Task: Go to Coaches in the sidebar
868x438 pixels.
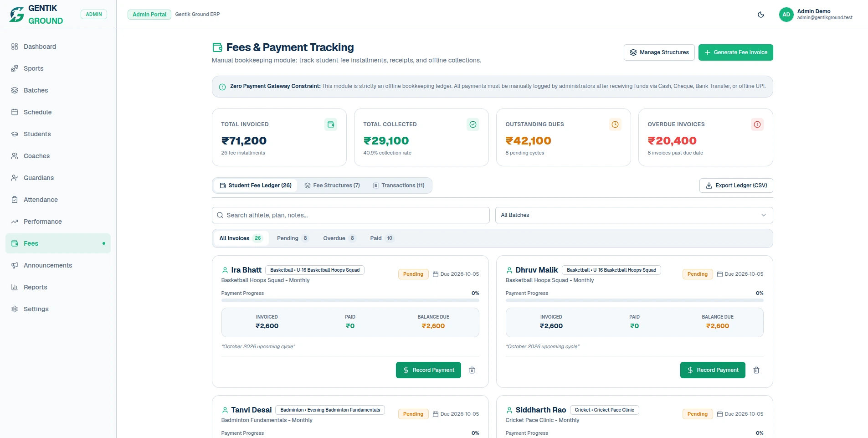Action: tap(58, 156)
